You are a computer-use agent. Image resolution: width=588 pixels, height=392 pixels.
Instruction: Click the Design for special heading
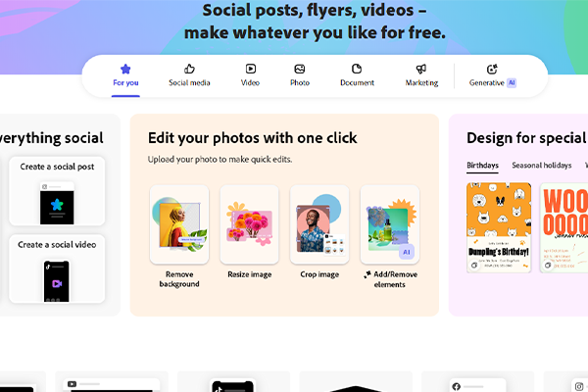527,138
